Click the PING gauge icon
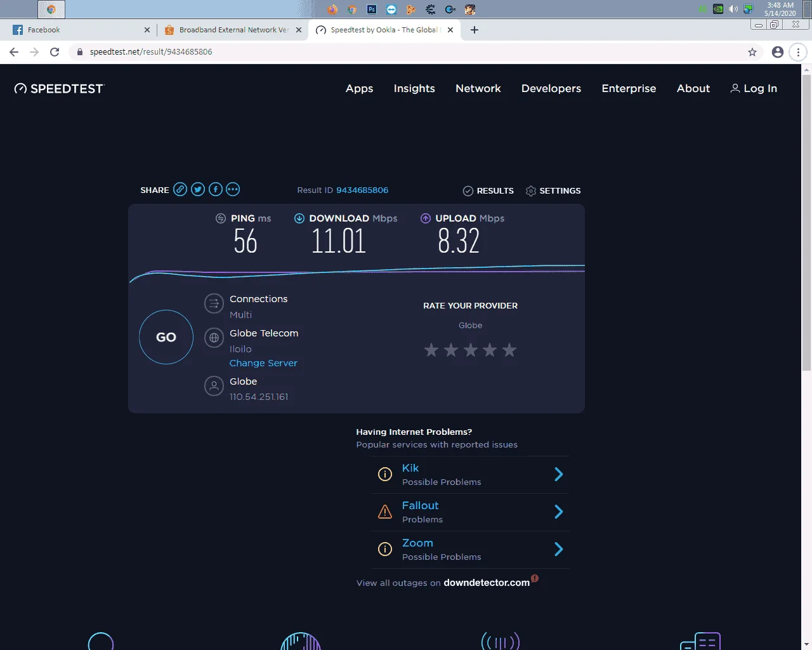Screen dimensions: 812x650 point(221,218)
